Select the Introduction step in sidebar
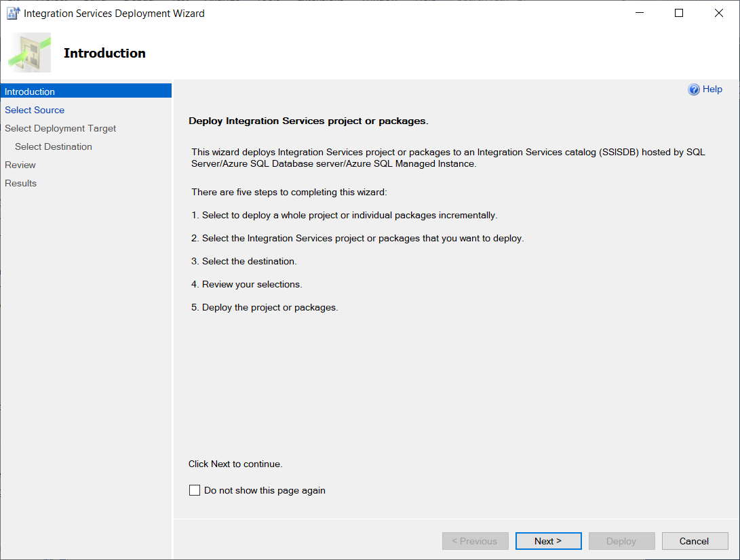The height and width of the screenshot is (560, 740). coord(86,91)
